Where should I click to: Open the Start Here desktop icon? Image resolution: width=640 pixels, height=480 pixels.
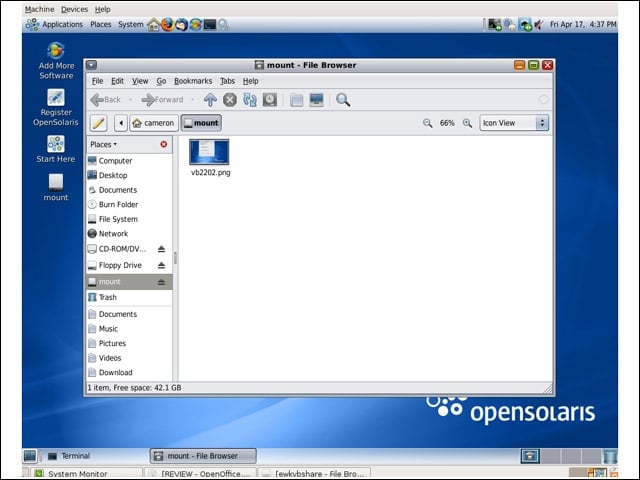pos(56,149)
